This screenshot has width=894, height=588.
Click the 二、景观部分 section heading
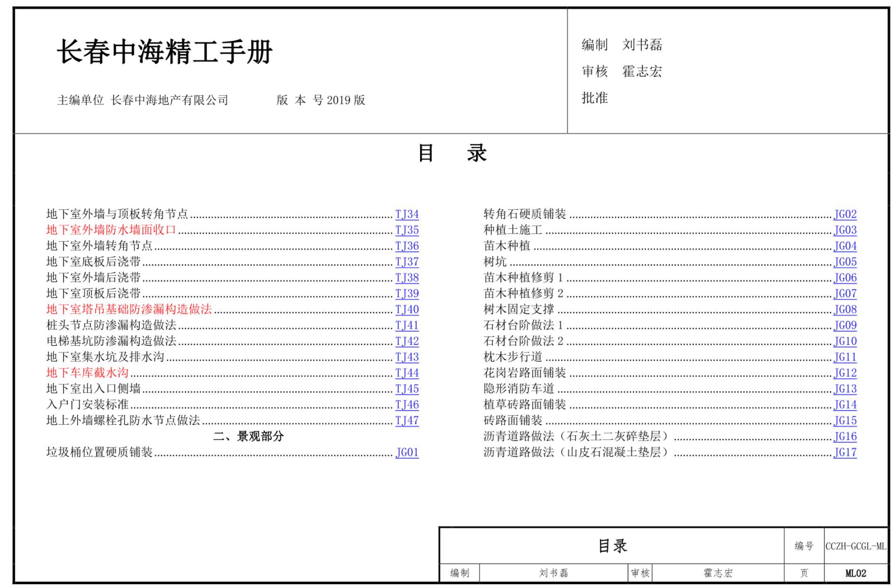(248, 437)
